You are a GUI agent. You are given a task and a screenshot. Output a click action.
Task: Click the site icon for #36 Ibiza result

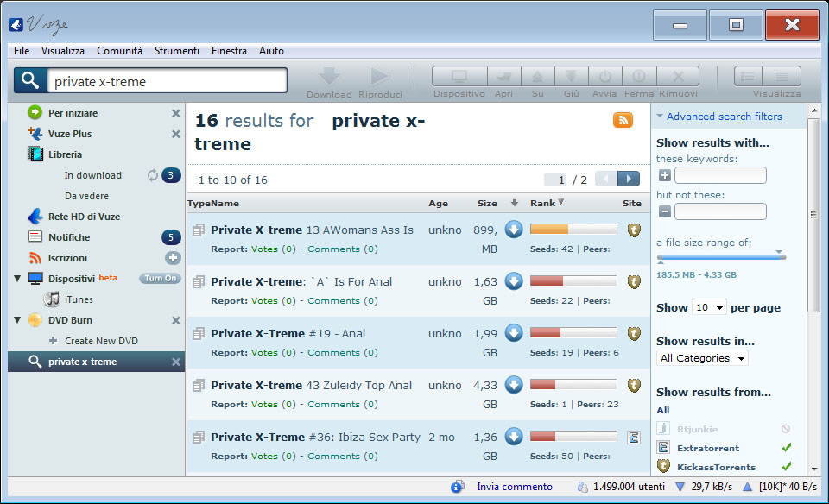point(634,438)
